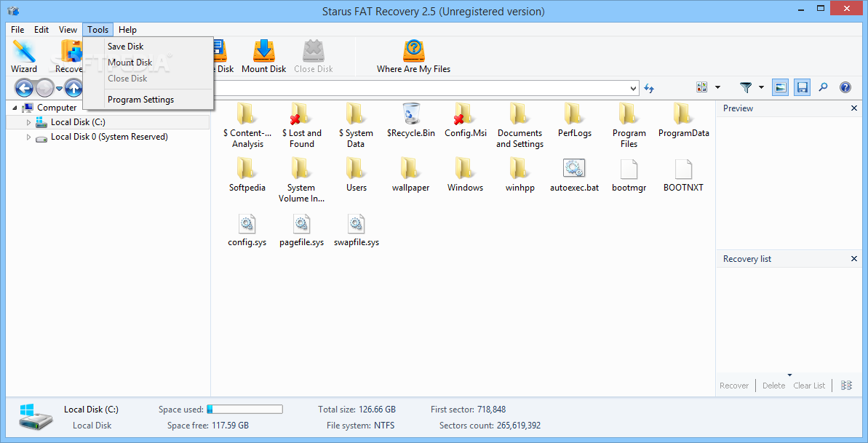Select the $Recycle.Bin icon

tap(411, 120)
